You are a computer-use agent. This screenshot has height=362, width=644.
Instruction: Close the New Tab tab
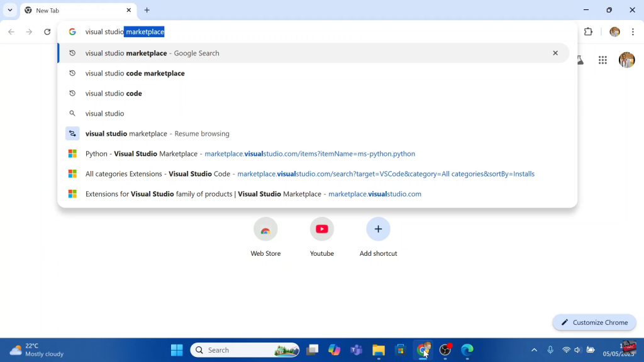click(x=128, y=10)
